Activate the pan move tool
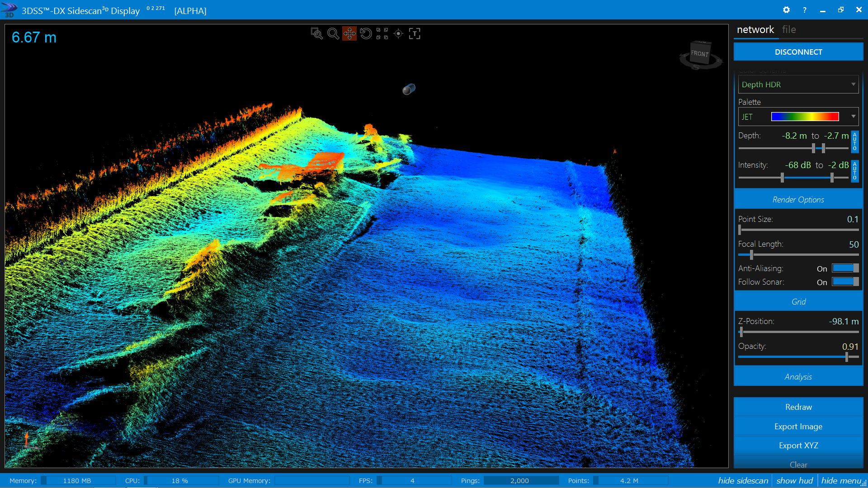 [349, 33]
